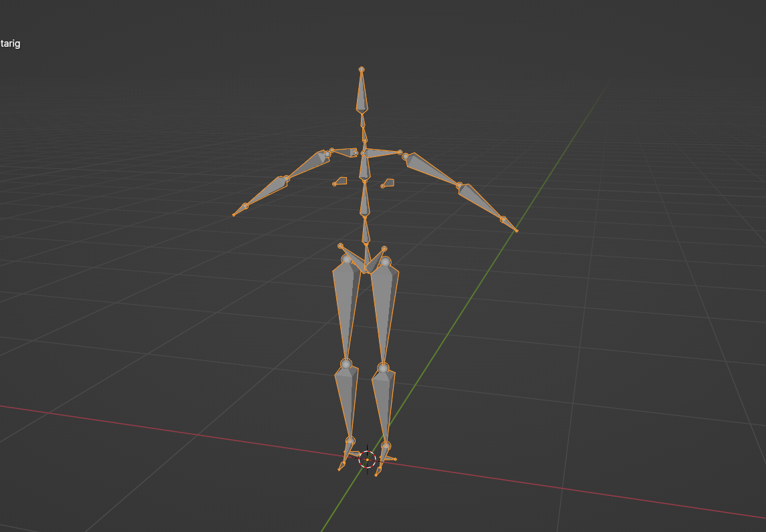766x532 pixels.
Task: Click the upper arm bone on the right
Action: coord(430,169)
